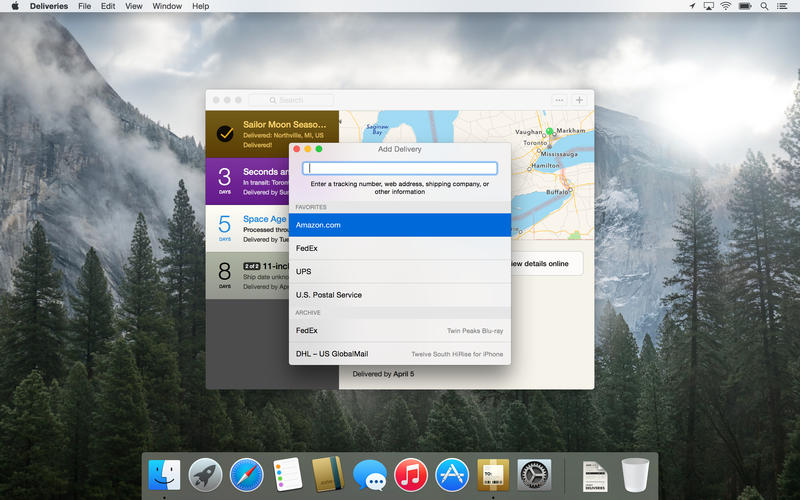Screen dimensions: 800x500
Task: Click the tracking number input field
Action: coord(400,168)
